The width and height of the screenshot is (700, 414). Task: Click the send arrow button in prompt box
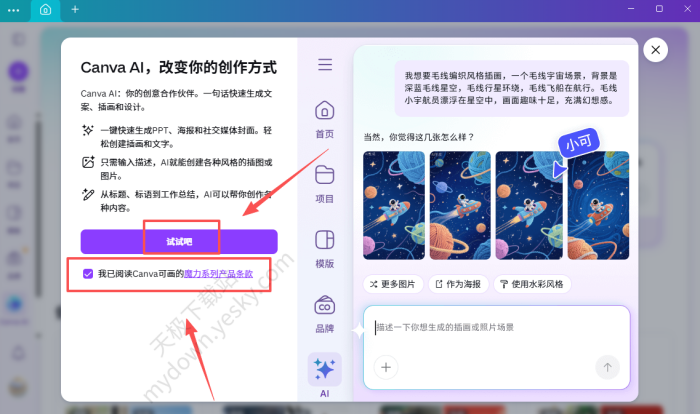pos(607,367)
